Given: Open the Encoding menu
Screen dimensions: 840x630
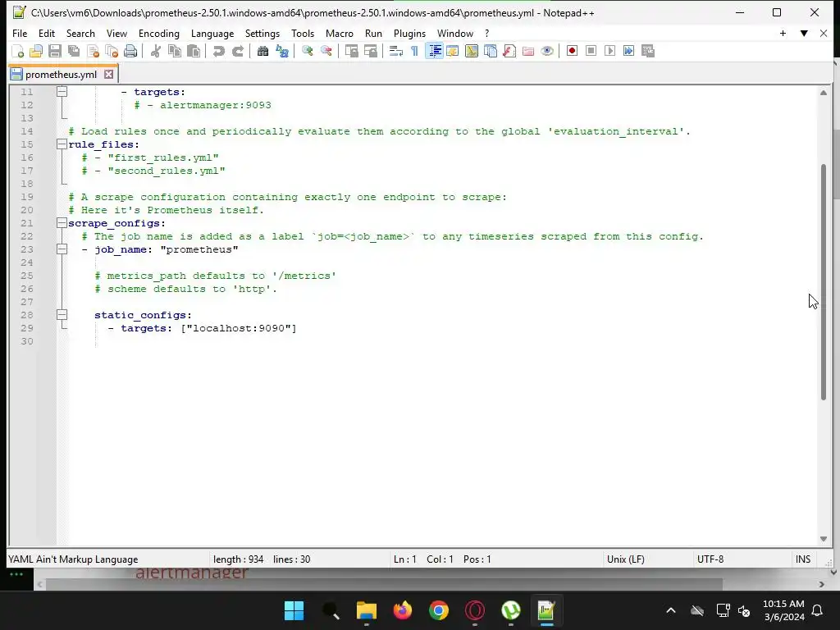Looking at the screenshot, I should [x=159, y=33].
